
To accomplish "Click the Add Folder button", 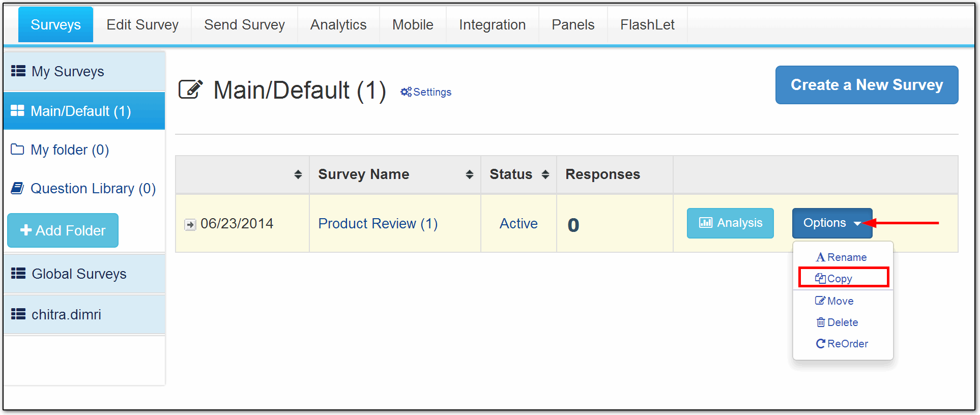I will coord(63,230).
